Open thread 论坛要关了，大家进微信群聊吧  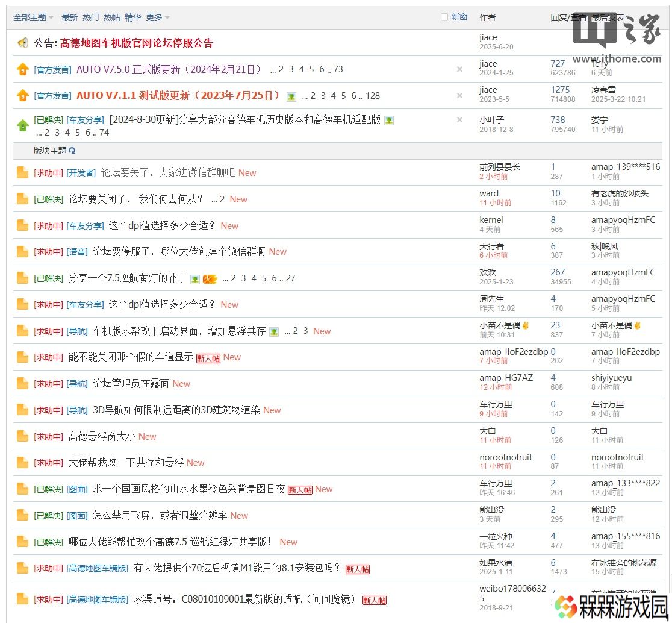tap(168, 173)
